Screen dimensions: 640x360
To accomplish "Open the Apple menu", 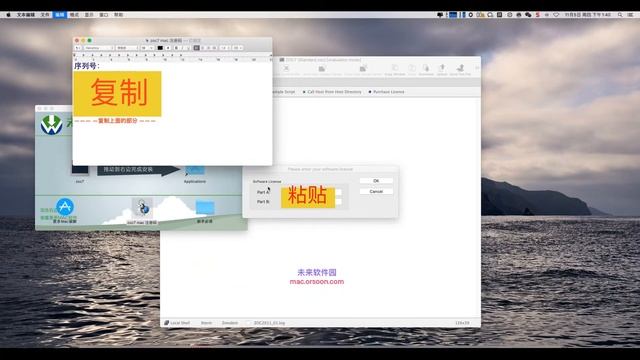I will point(8,15).
